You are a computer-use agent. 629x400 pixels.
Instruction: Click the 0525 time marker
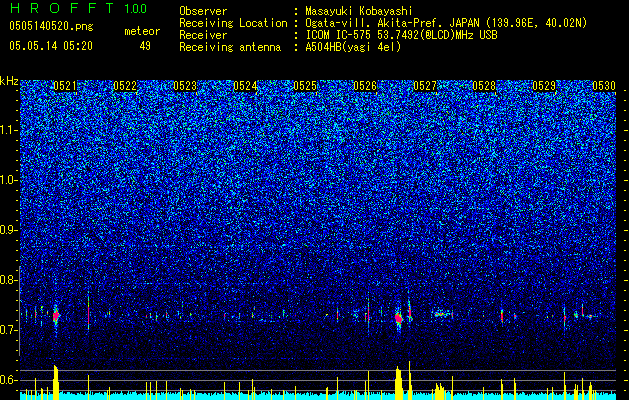point(305,86)
